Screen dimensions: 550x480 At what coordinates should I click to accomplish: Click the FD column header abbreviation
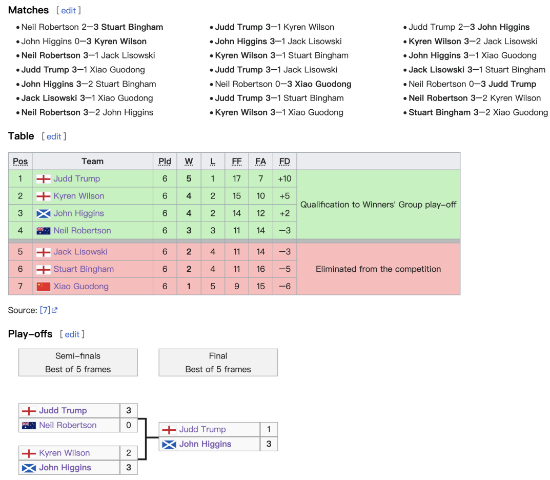click(x=284, y=161)
